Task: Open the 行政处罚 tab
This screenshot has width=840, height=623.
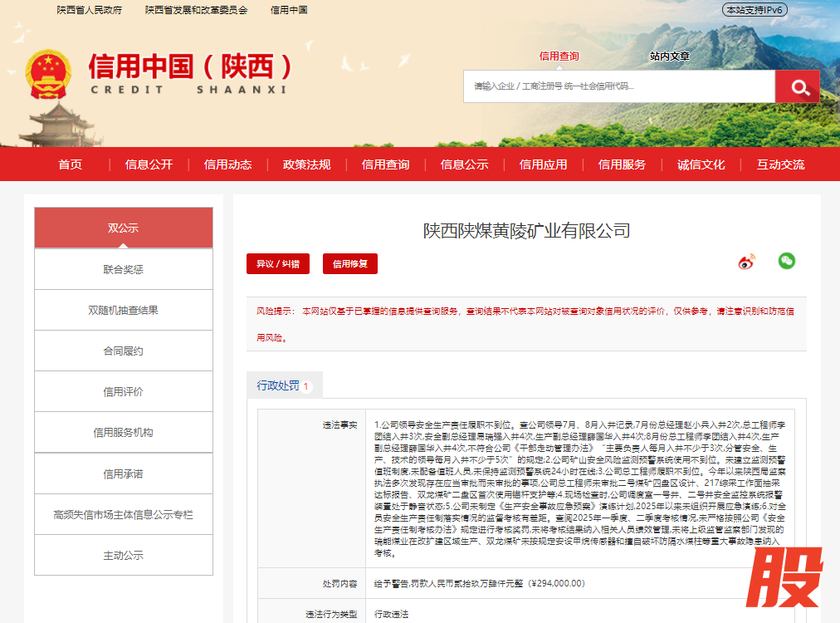Action: pos(284,385)
